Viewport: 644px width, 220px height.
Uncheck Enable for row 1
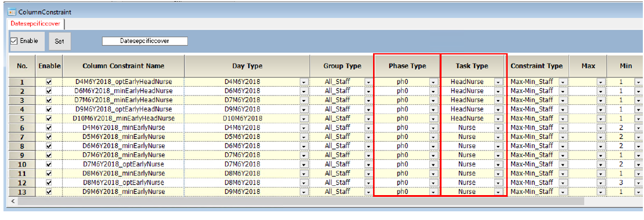click(49, 82)
